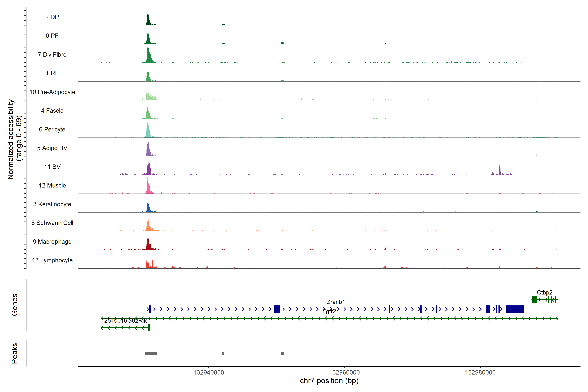Click the 2 DP track label
588x392 pixels.
[x=52, y=17]
